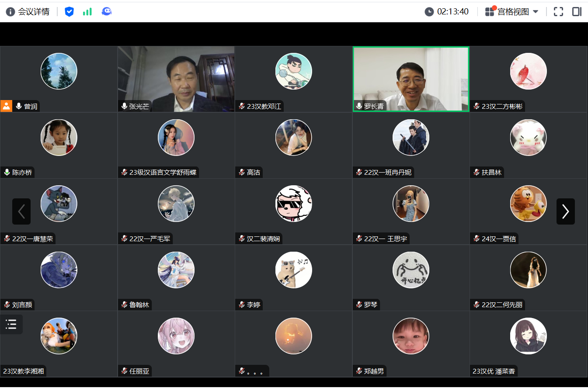This screenshot has height=388, width=588.
Task: Click the blue security shield icon
Action: (x=69, y=12)
